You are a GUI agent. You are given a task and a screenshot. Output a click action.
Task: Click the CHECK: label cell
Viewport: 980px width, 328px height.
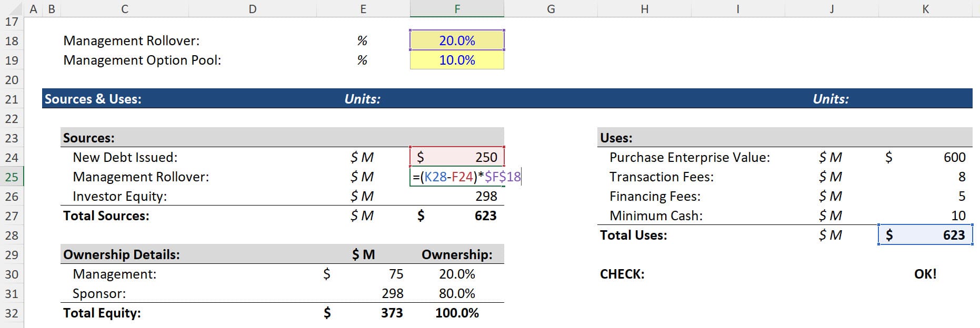(x=622, y=274)
